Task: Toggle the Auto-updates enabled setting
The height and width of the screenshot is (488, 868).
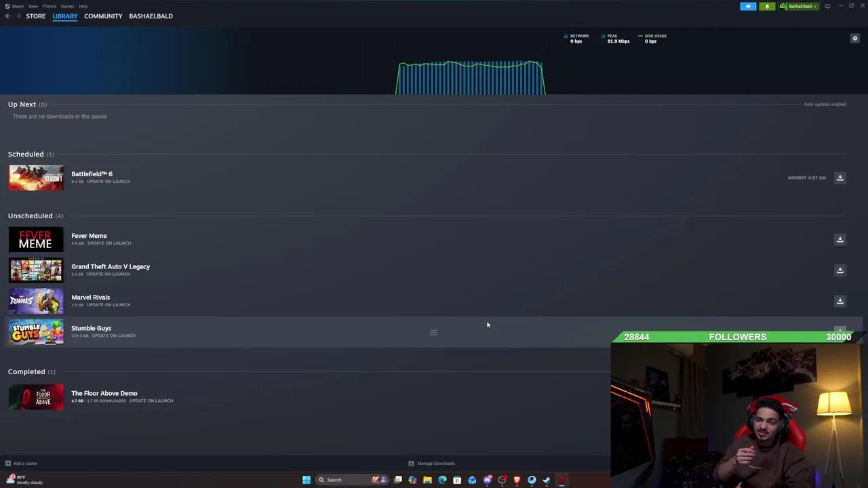Action: (x=825, y=104)
